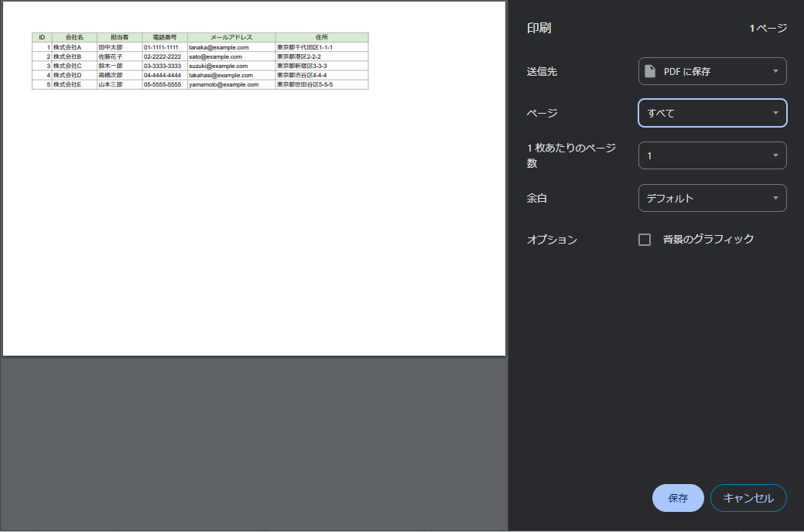Screen dimensions: 804x532
Task: Click the 住所 header cell in preview
Action: 322,37
